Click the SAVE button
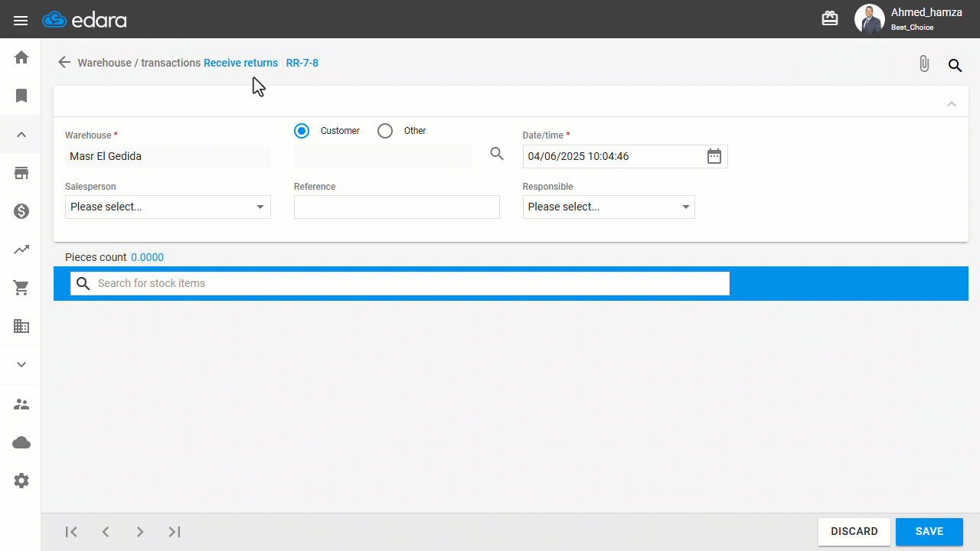Image resolution: width=980 pixels, height=551 pixels. (929, 532)
